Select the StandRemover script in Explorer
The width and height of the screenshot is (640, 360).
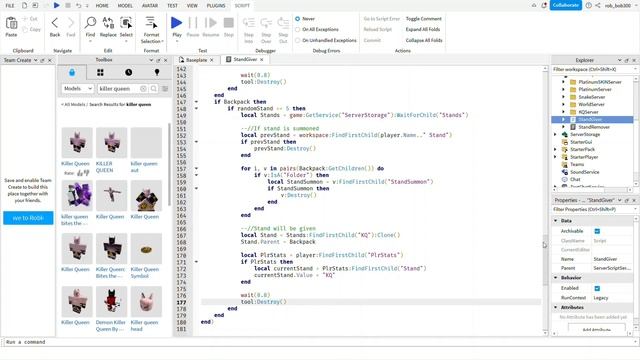tap(594, 127)
